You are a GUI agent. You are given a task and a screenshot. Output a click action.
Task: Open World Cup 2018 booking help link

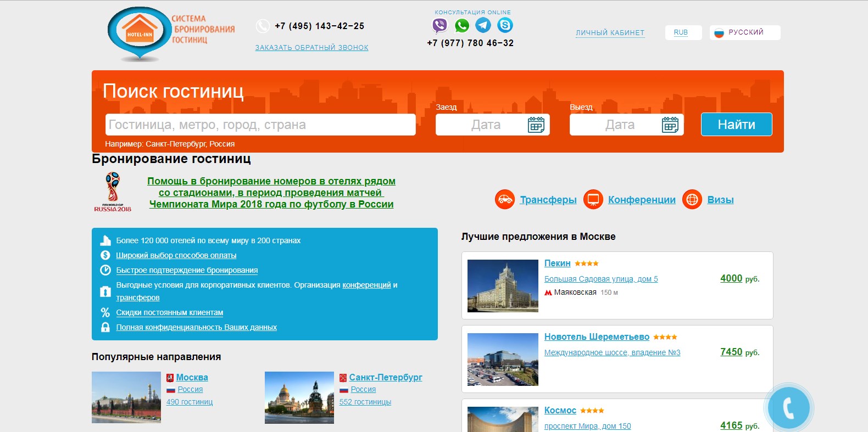click(271, 193)
